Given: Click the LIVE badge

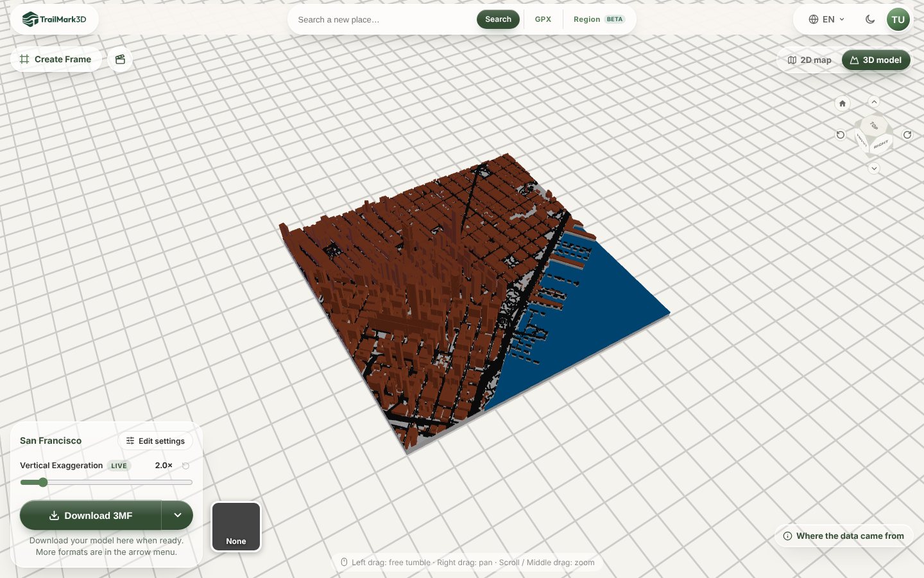Looking at the screenshot, I should click(x=119, y=466).
